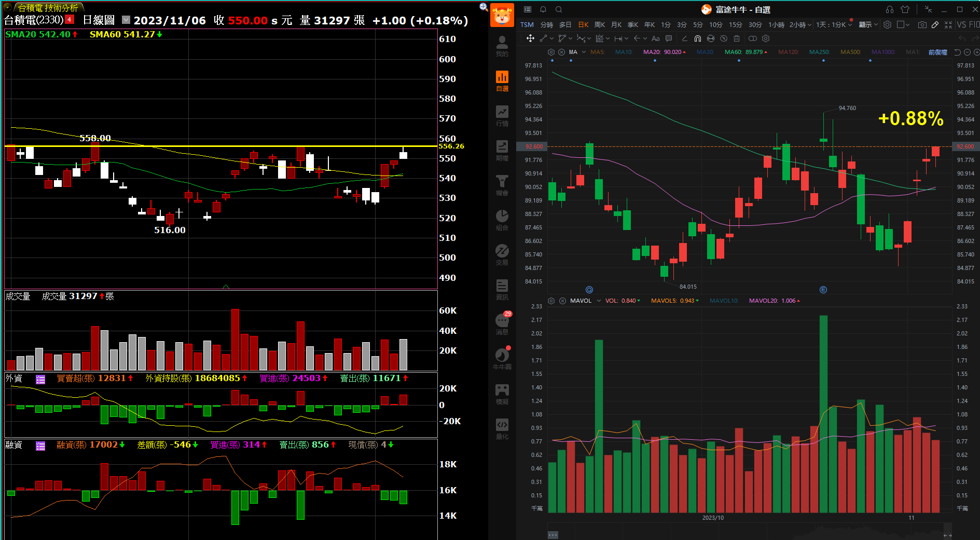
Task: Open the 機會 screener funnel sidebar icon
Action: (x=502, y=185)
